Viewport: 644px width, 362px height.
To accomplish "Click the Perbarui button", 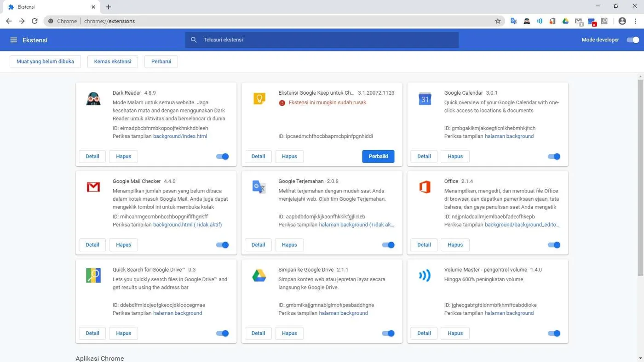I will tap(161, 62).
